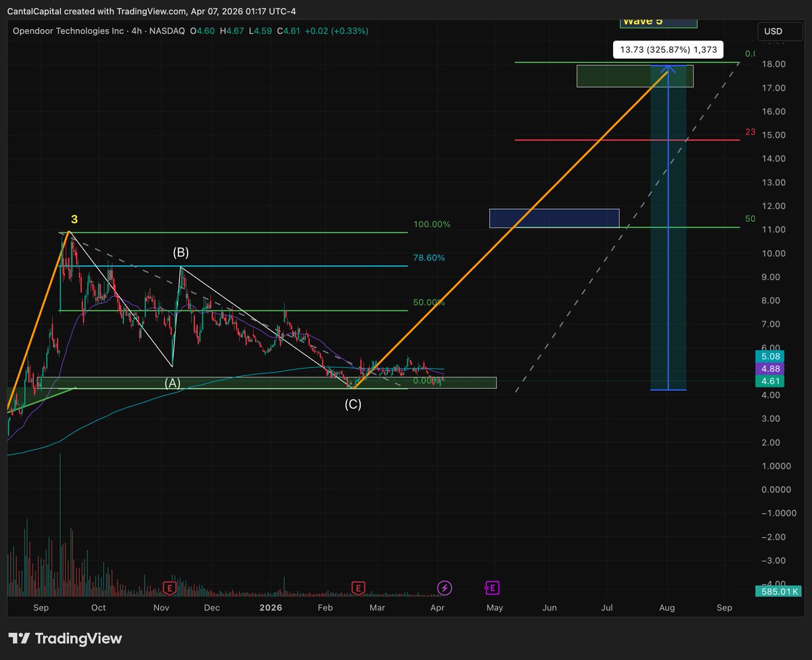Select the (C) wave label on the chart

point(353,404)
